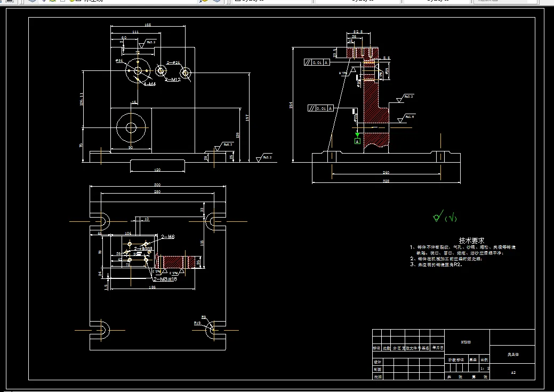
Task: Click the 240 slot spacing dimension
Action: 386,172
